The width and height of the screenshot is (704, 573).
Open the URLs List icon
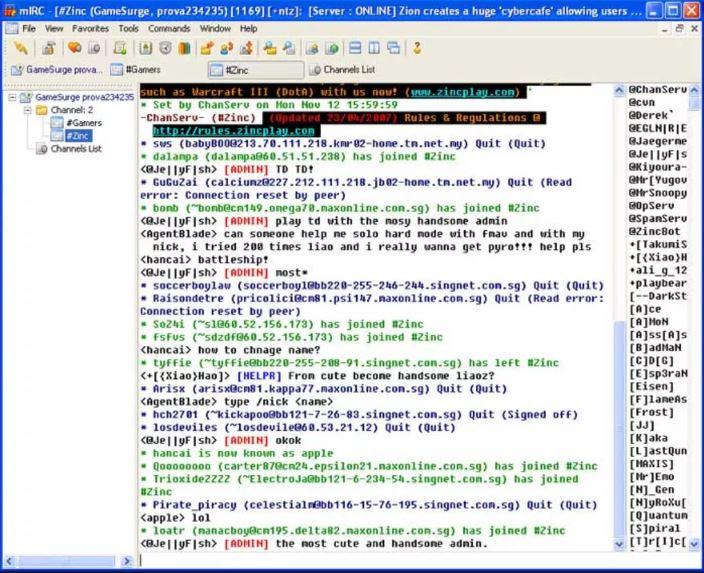coord(332,48)
